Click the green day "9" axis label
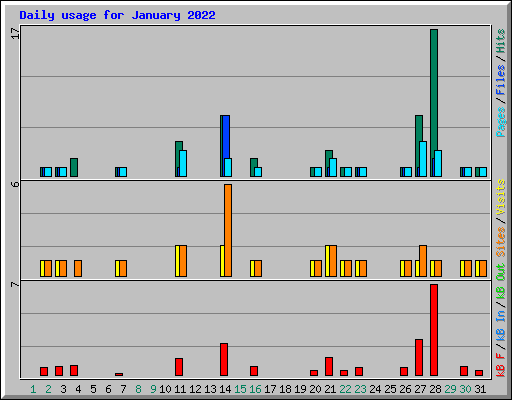This screenshot has width=512, height=400. (153, 389)
